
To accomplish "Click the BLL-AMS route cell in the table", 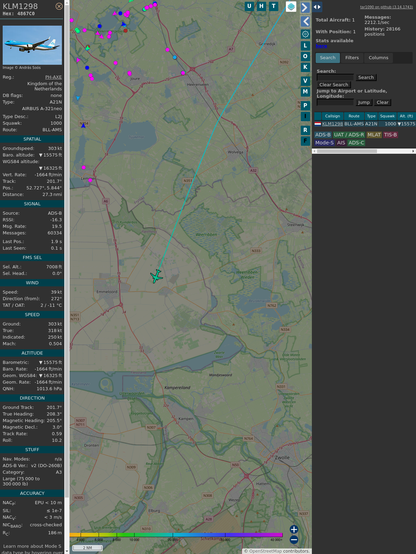I will click(x=354, y=124).
